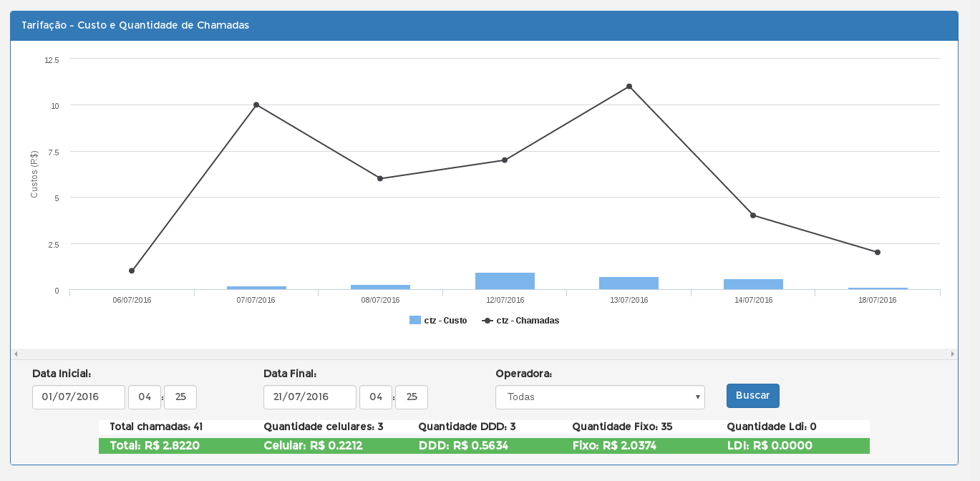Click the left scroll arrow below chart
980x481 pixels.
(x=15, y=354)
